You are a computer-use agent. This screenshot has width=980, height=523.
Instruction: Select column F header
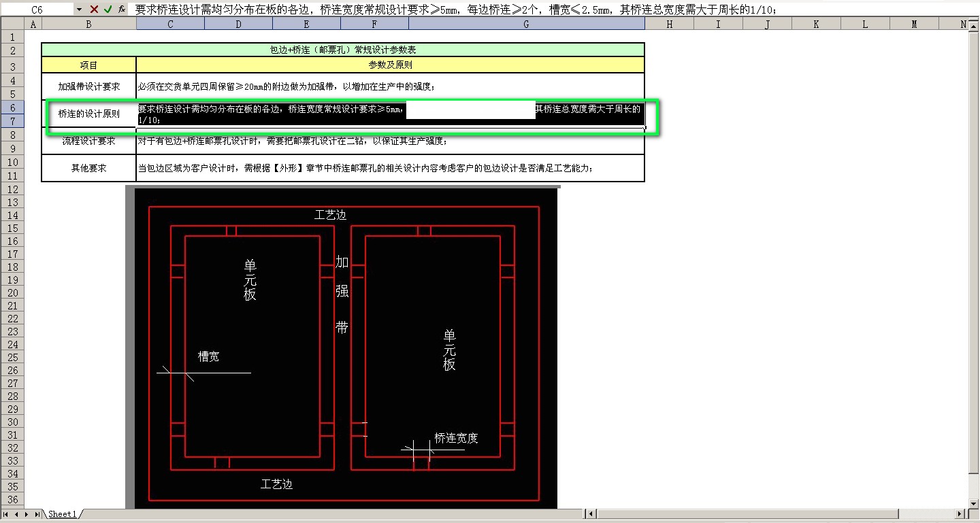click(x=374, y=24)
